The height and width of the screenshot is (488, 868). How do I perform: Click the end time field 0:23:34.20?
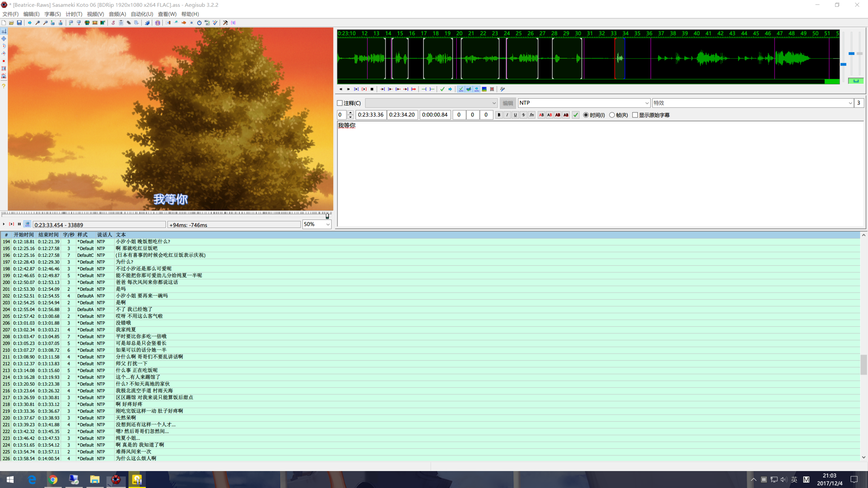pos(402,115)
